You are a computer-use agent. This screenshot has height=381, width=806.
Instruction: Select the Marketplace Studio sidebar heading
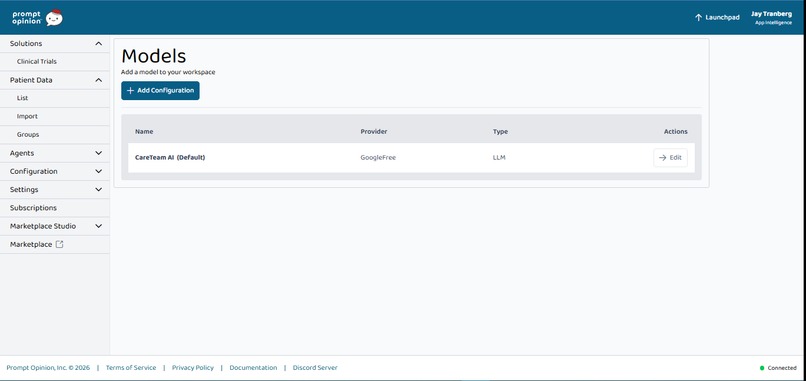click(43, 226)
